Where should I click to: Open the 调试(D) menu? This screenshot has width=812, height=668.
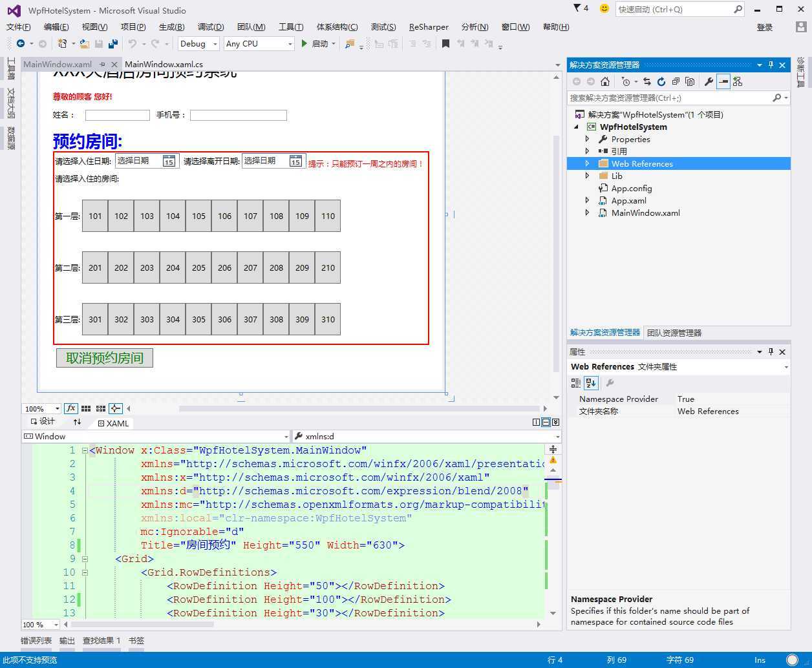pyautogui.click(x=211, y=26)
